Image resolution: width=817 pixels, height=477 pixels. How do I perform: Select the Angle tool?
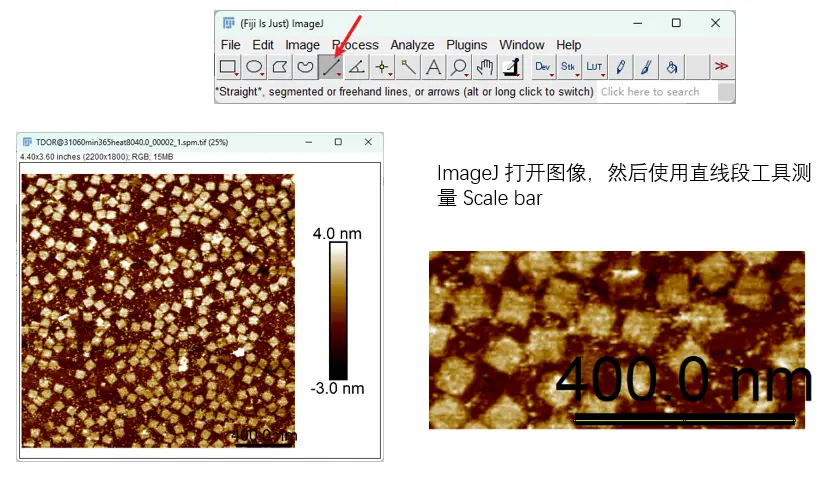tap(356, 67)
